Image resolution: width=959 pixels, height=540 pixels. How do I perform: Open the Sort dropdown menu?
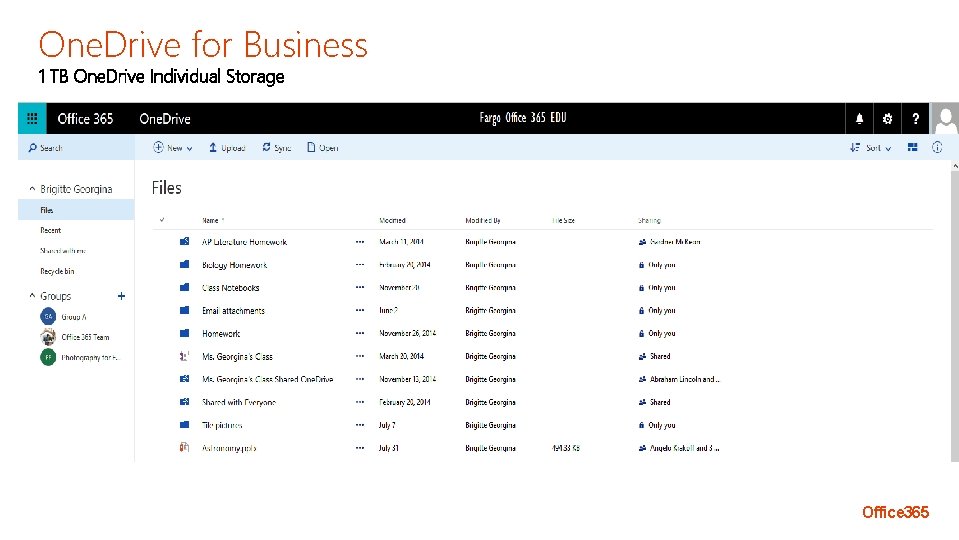pyautogui.click(x=870, y=147)
